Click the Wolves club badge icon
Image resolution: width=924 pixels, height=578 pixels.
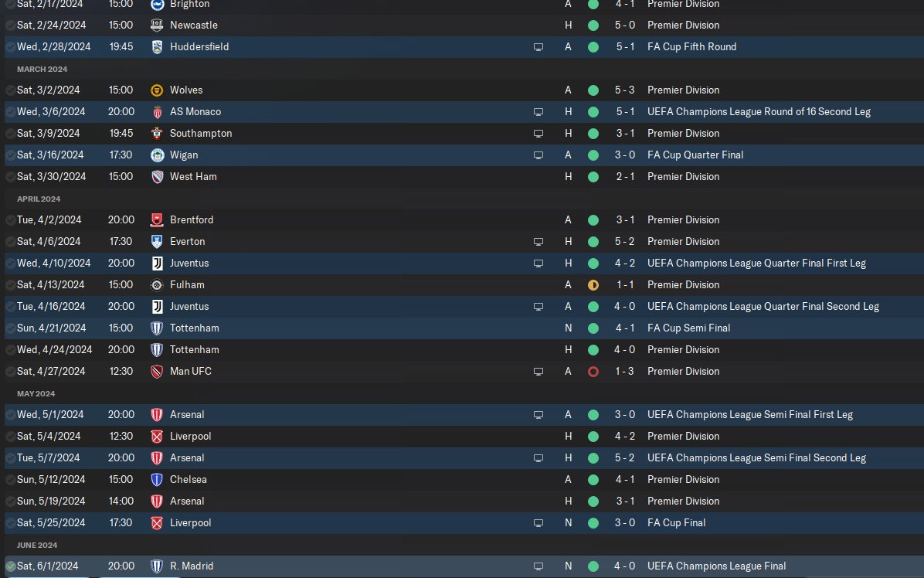[157, 90]
